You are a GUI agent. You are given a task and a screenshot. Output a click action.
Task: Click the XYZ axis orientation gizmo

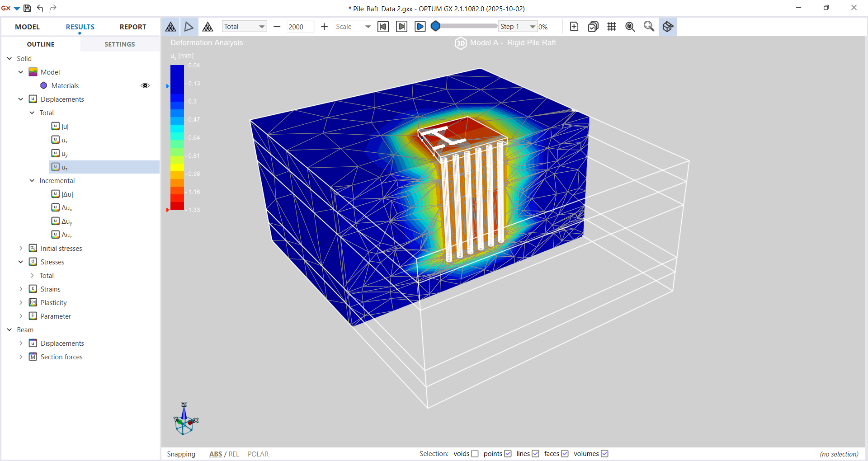pos(185,420)
